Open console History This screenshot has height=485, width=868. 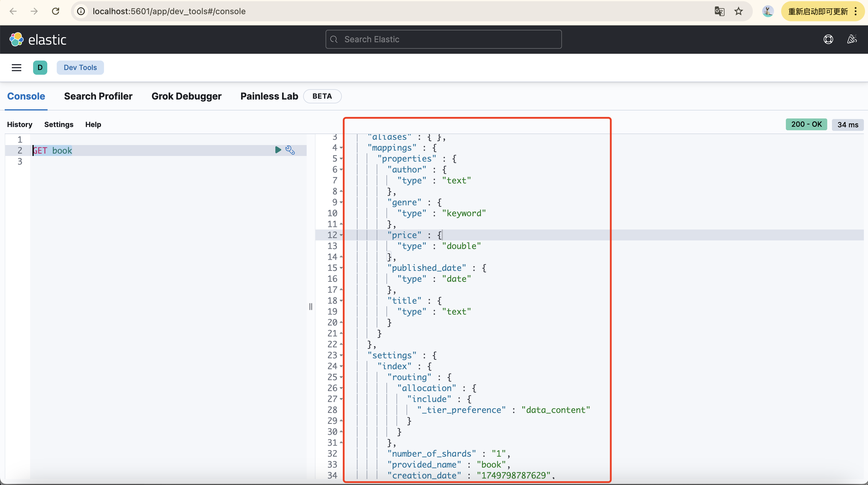[19, 125]
